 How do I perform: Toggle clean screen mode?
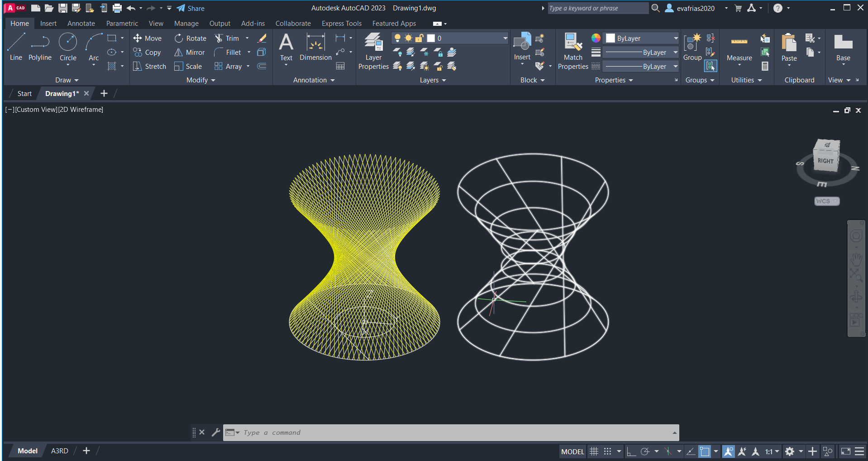[x=845, y=451]
